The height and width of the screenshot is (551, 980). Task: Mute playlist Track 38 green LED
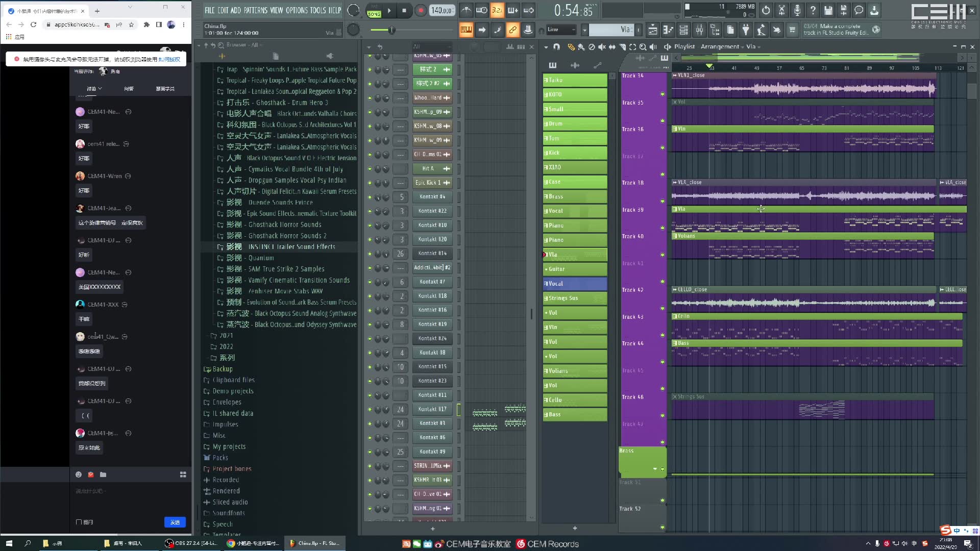663,201
